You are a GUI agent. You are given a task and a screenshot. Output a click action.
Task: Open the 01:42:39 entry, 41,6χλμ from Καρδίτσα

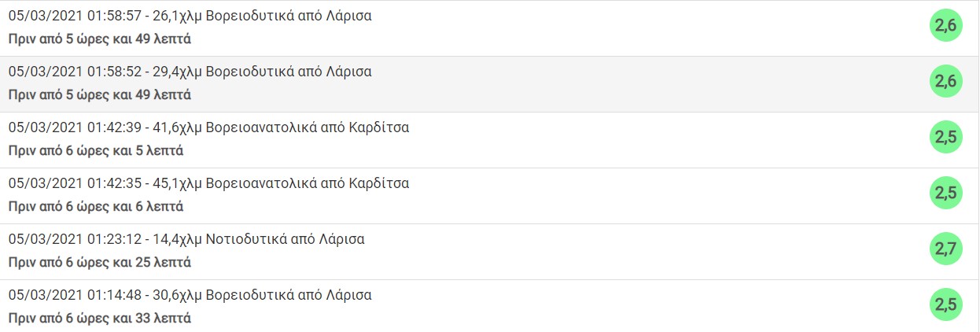pyautogui.click(x=208, y=127)
